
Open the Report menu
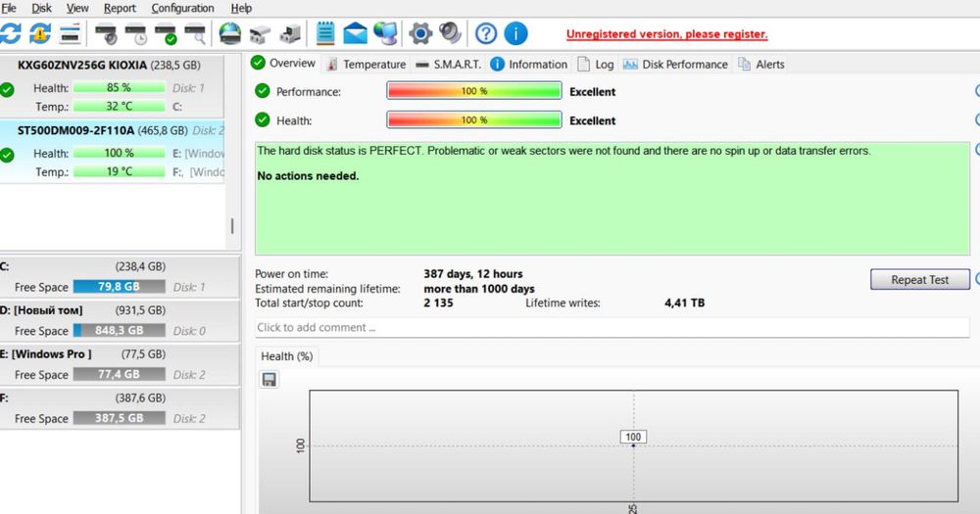[x=120, y=8]
